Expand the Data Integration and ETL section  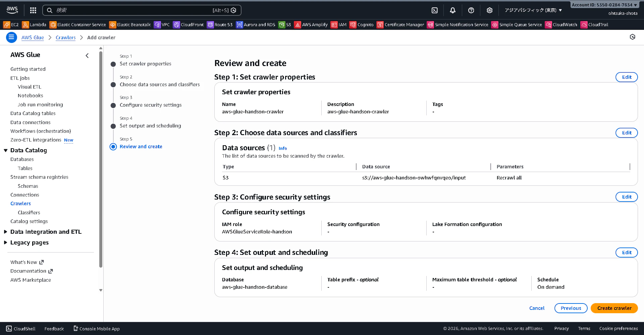click(x=46, y=232)
